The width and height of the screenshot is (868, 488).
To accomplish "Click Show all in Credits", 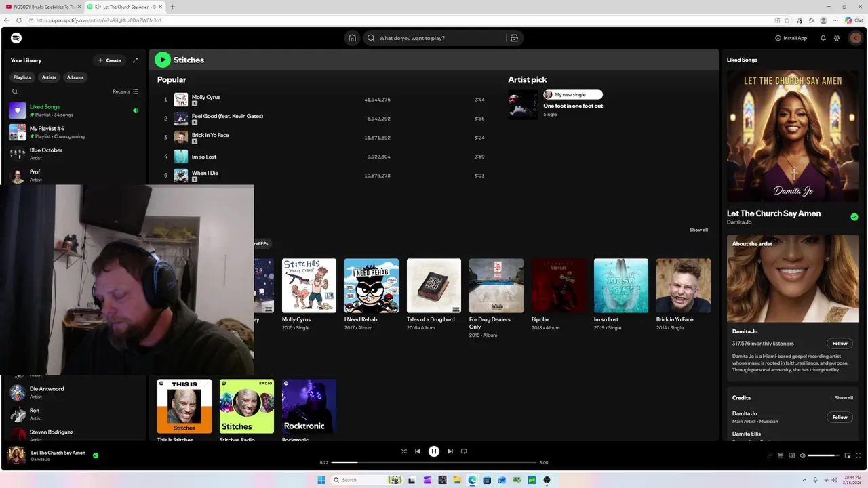I will click(x=844, y=398).
